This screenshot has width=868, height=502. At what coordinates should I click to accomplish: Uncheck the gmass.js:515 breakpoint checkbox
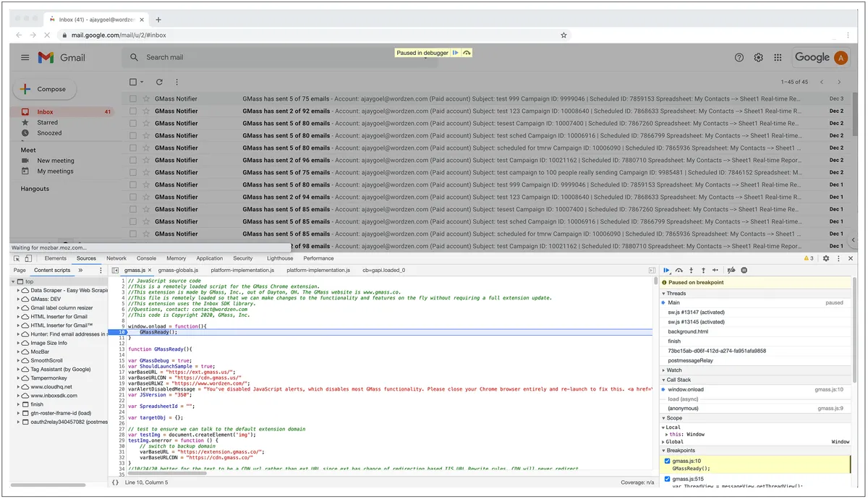coord(668,479)
